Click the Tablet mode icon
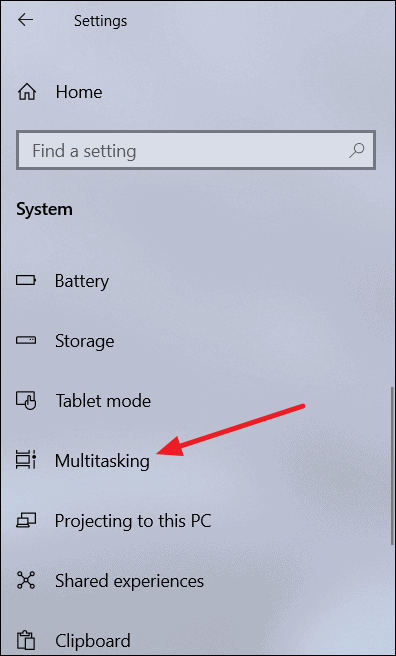Viewport: 396px width, 656px height. pos(26,400)
